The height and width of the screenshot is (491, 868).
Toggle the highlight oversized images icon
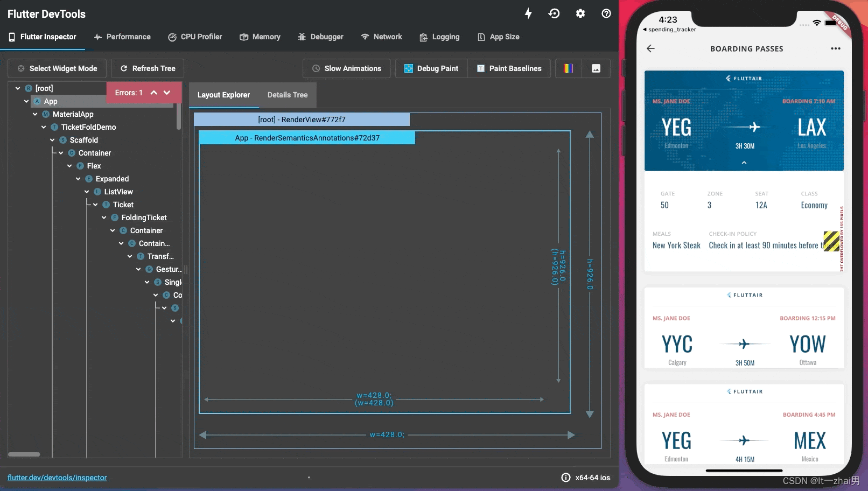click(596, 68)
